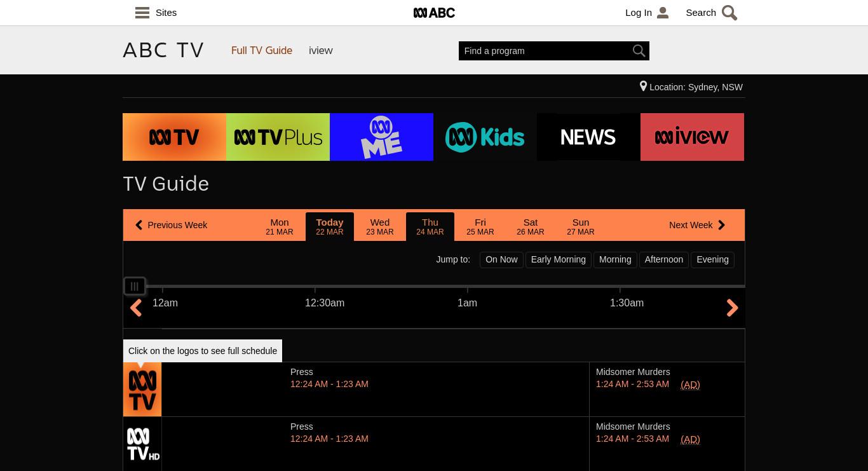Click the ABC TV HD channel logo
Viewport: 868px width, 471px height.
pos(142,444)
